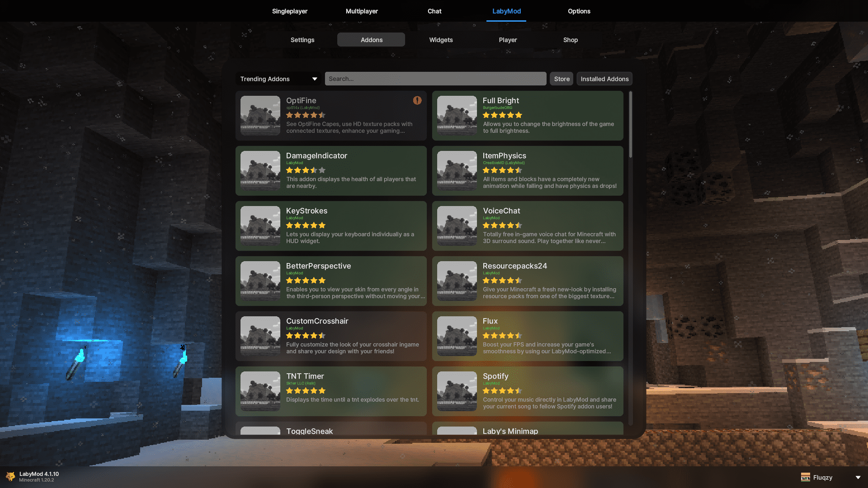The height and width of the screenshot is (488, 868).
Task: Click the ToggleSneak addon title
Action: (309, 431)
